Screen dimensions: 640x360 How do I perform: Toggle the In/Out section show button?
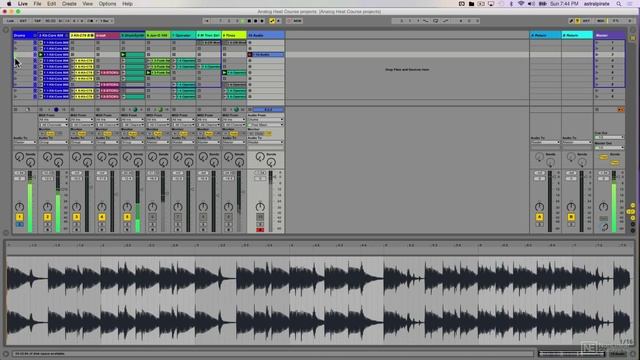[x=633, y=205]
